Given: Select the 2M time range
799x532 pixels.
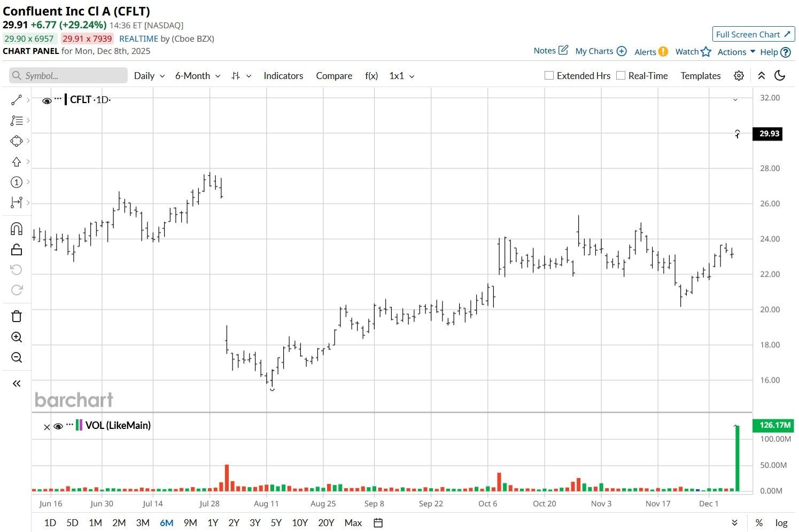Looking at the screenshot, I should point(119,523).
